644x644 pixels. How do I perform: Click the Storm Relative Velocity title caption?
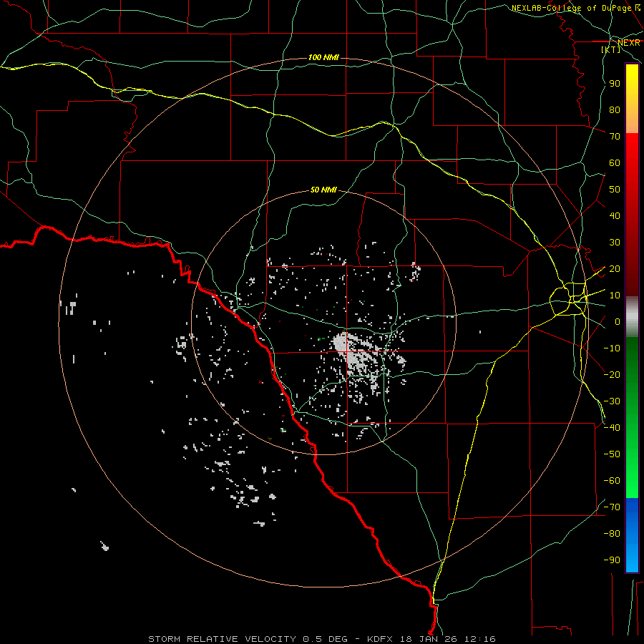224,639
